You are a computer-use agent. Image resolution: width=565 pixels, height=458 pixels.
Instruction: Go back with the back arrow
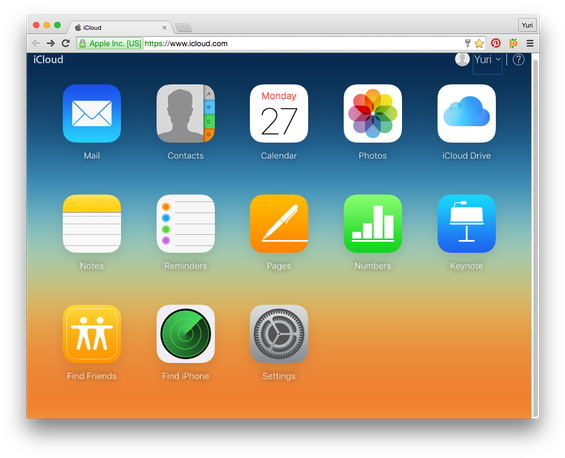click(36, 43)
